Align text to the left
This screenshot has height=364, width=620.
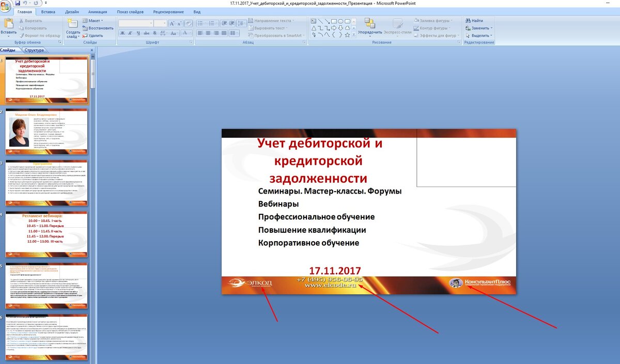(x=200, y=33)
